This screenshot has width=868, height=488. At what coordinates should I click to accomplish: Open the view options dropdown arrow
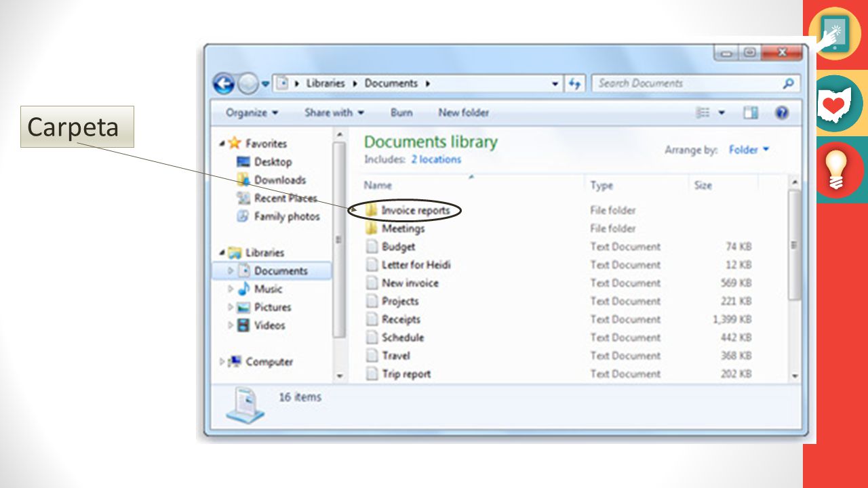coord(722,113)
